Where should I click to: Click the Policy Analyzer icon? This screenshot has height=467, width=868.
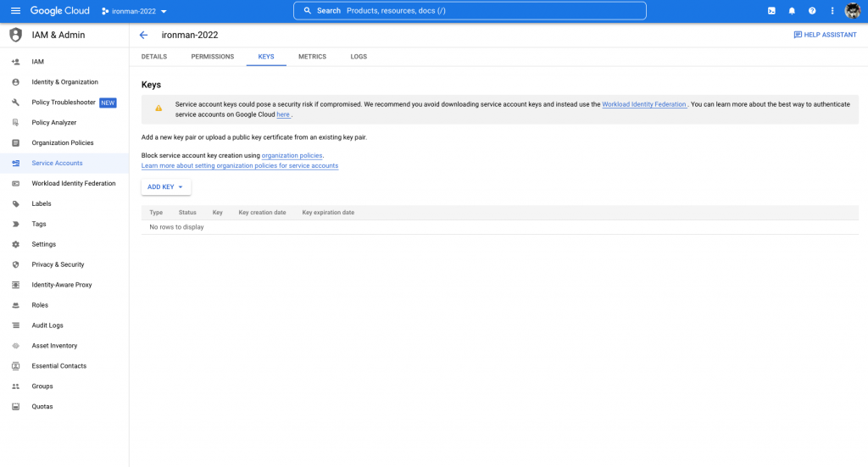coord(15,122)
